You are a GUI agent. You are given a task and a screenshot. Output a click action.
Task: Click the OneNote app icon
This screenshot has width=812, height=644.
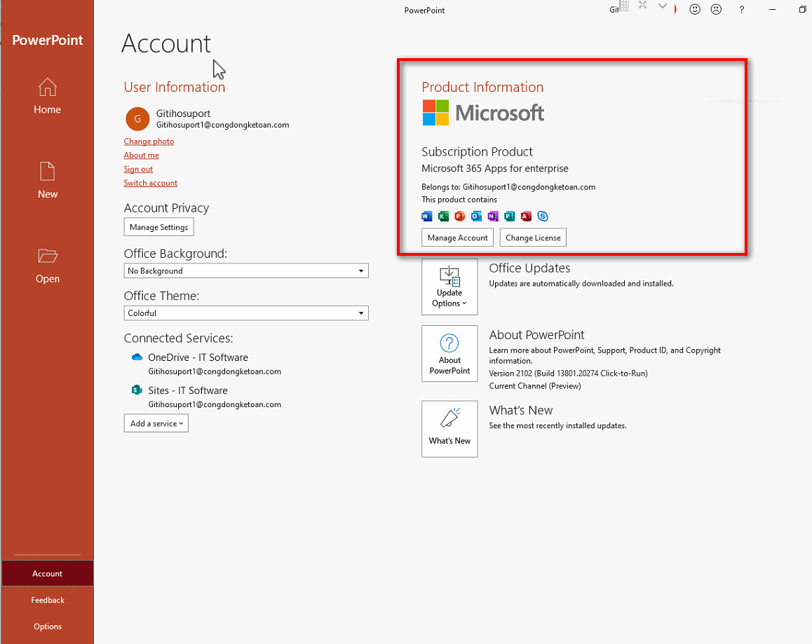pos(493,217)
